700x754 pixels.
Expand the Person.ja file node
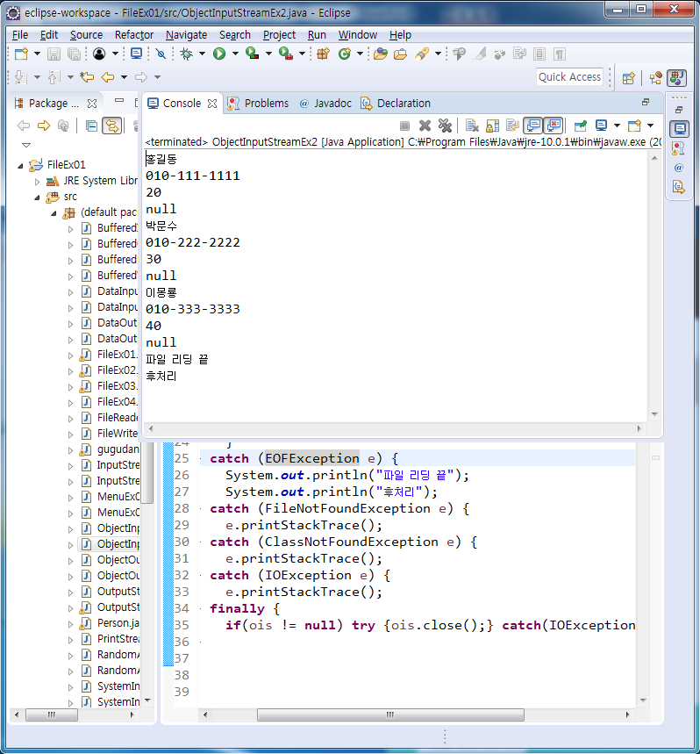[71, 625]
